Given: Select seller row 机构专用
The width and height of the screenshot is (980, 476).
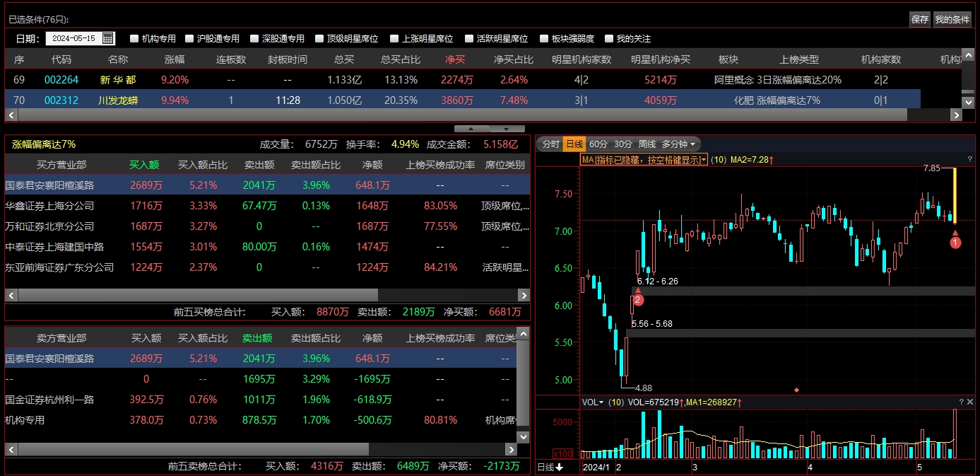Looking at the screenshot, I should point(261,420).
